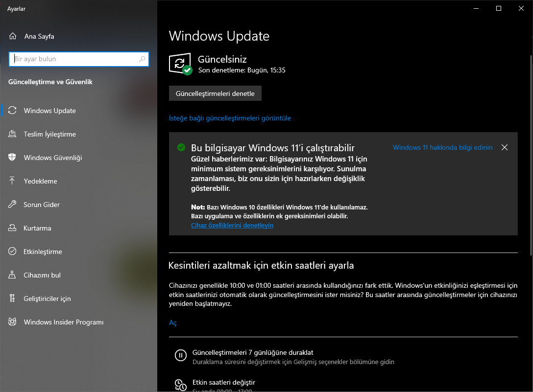Close the Ayarlar window
The height and width of the screenshot is (392, 533).
521,8
